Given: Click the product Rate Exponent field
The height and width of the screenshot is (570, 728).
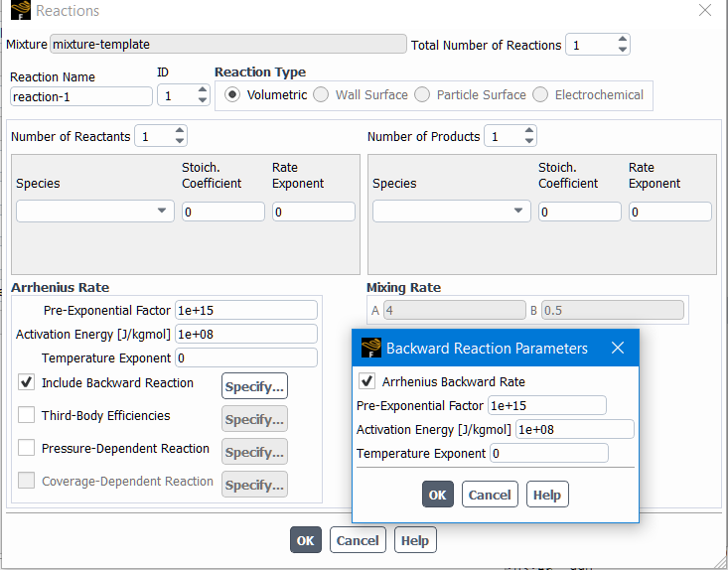Looking at the screenshot, I should click(x=670, y=212).
